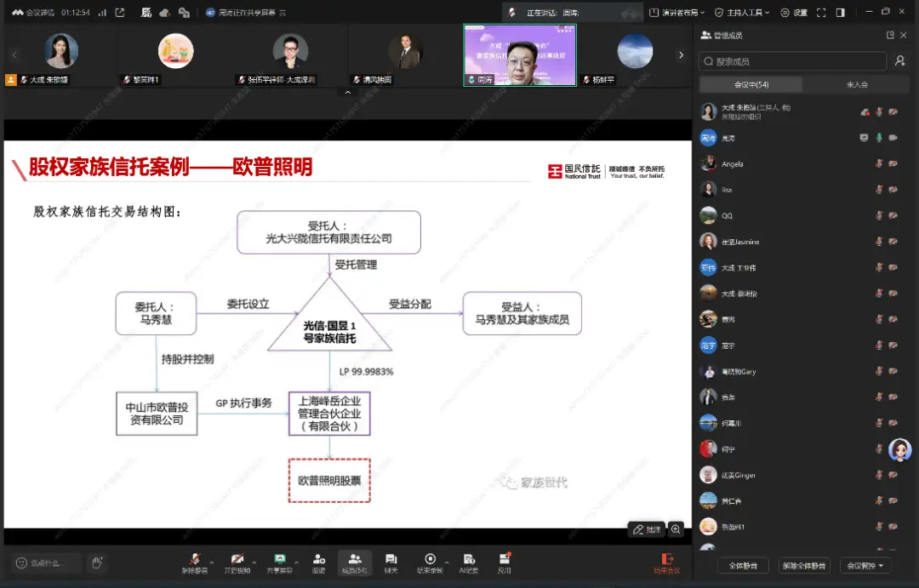
Task: Expand the 会议管控 meeting control menu
Action: click(x=865, y=565)
